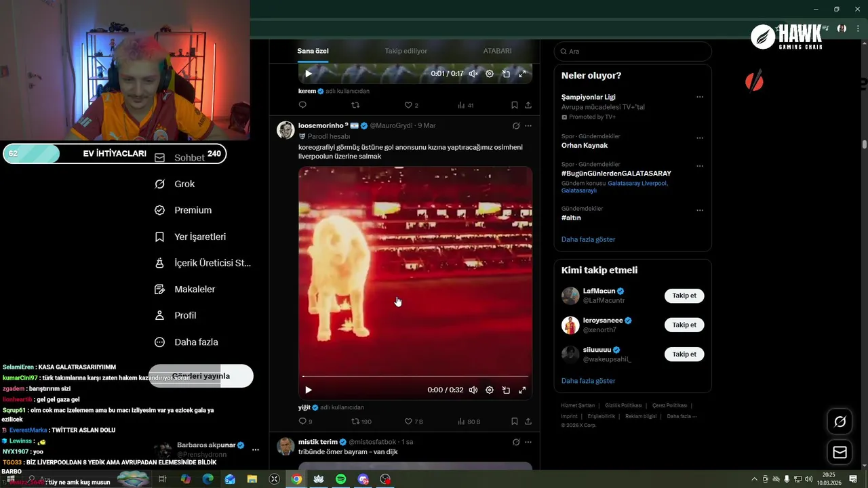
Task: Open more options for Orhan Kaynak trend
Action: point(700,138)
